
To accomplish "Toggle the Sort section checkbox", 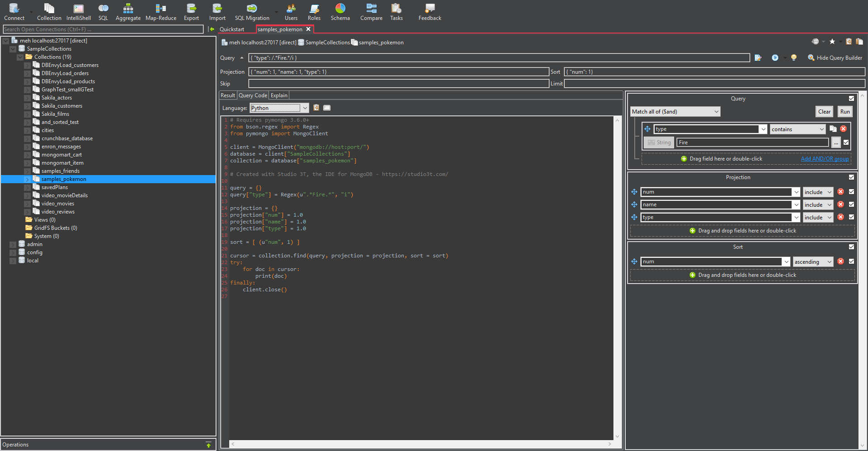I will 851,247.
